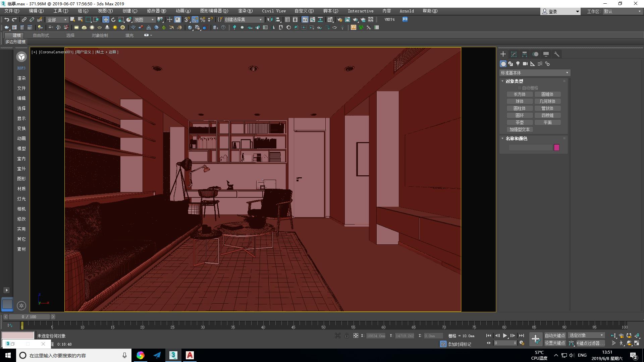Toggle Isolate Selection icon in status bar
Screen dimensions: 644x362
tap(338, 336)
